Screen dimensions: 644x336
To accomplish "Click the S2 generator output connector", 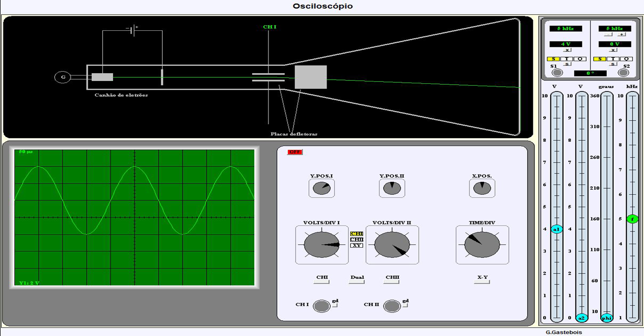I will [x=623, y=73].
